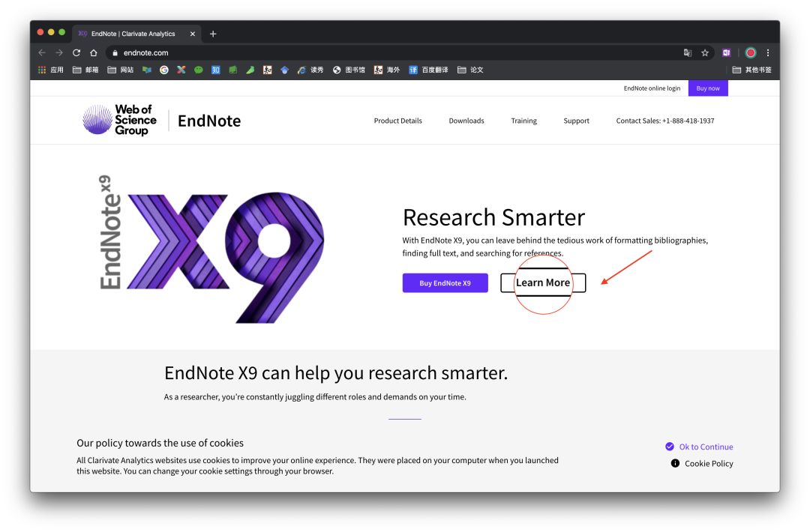Image resolution: width=810 pixels, height=532 pixels.
Task: Expand the 网站 bookmark folder
Action: point(120,70)
